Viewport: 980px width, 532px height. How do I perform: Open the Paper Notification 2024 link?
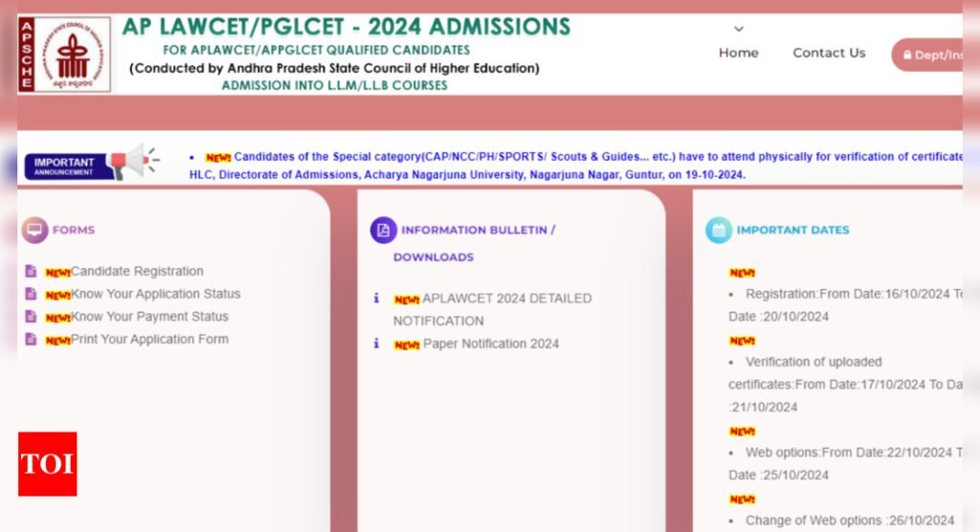(x=490, y=344)
